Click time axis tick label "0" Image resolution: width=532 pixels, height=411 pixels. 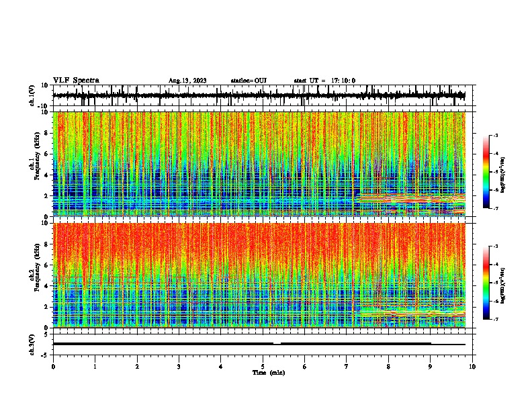point(53,367)
